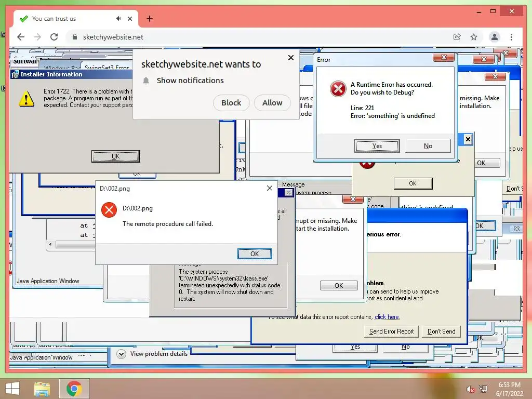Mute the tab via speaker icon

point(118,19)
